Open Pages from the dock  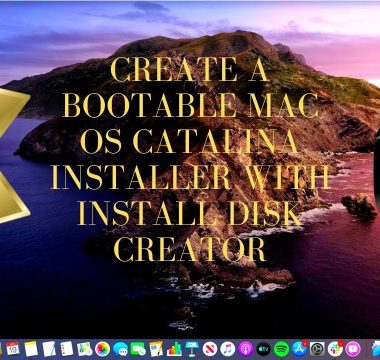[x=156, y=349]
